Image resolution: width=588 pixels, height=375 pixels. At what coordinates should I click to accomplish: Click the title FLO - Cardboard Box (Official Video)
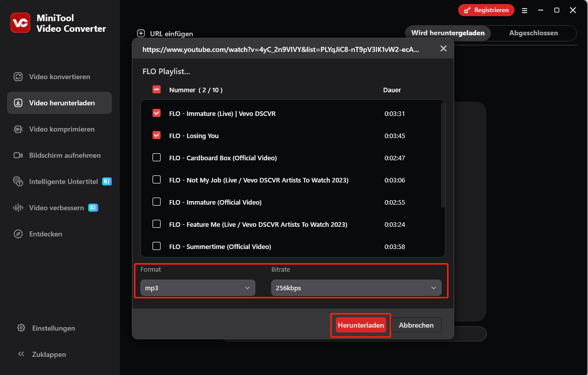pyautogui.click(x=223, y=158)
